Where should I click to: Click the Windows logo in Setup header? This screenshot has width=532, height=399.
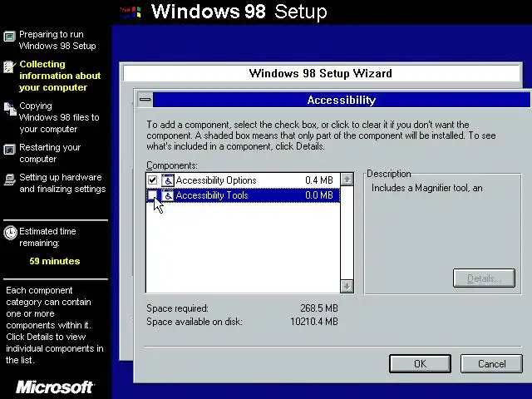point(131,12)
